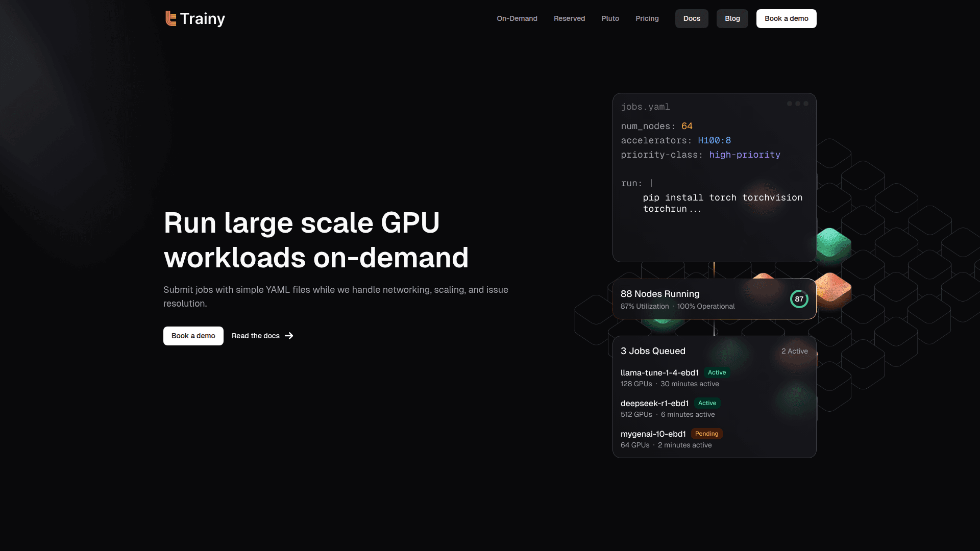
Task: Open the On-Demand nav menu item
Action: [517, 18]
